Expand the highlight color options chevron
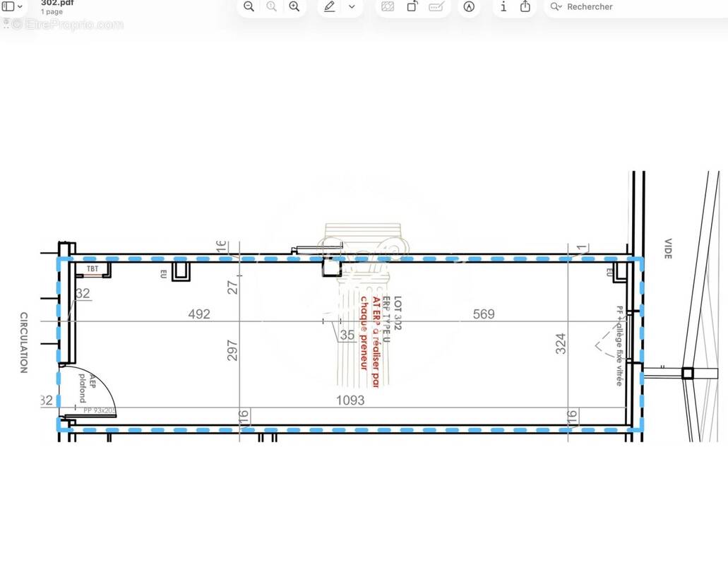 352,6
